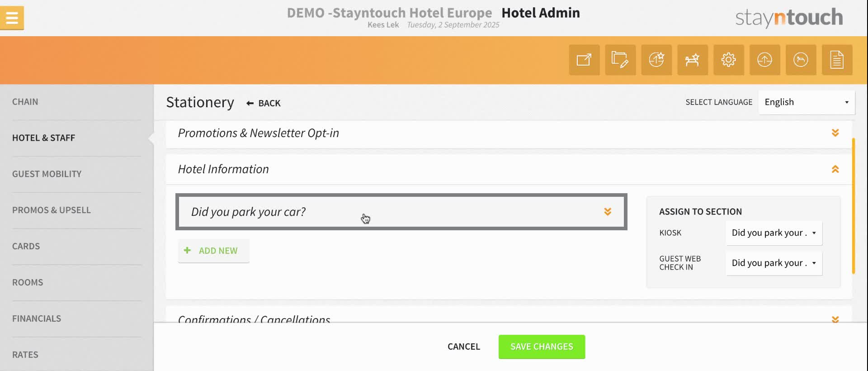
Task: Open the Guest Mobility menu
Action: (x=47, y=174)
